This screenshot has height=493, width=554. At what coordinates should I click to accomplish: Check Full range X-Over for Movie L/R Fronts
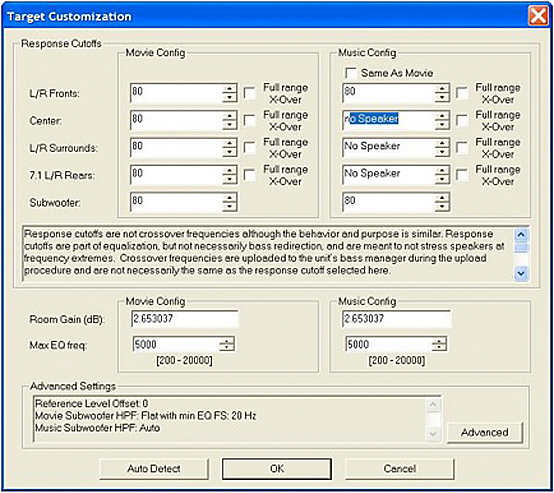pyautogui.click(x=249, y=93)
